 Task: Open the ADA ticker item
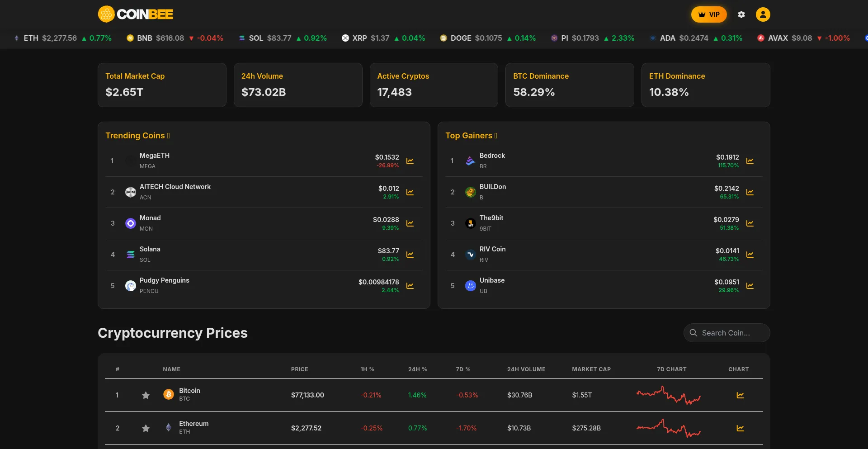click(x=696, y=38)
